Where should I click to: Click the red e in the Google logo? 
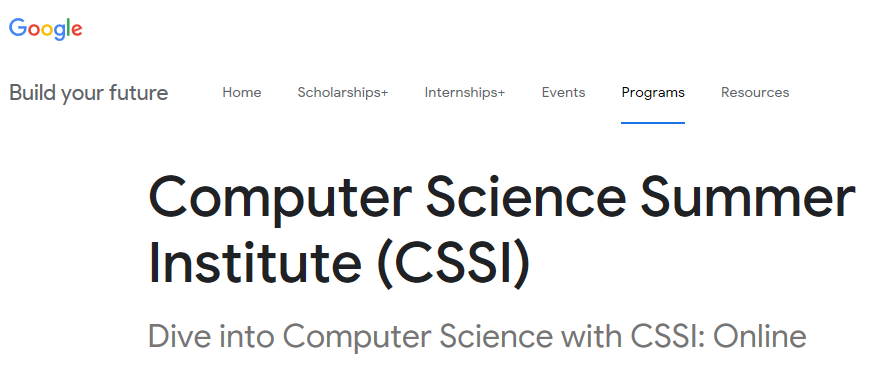77,30
